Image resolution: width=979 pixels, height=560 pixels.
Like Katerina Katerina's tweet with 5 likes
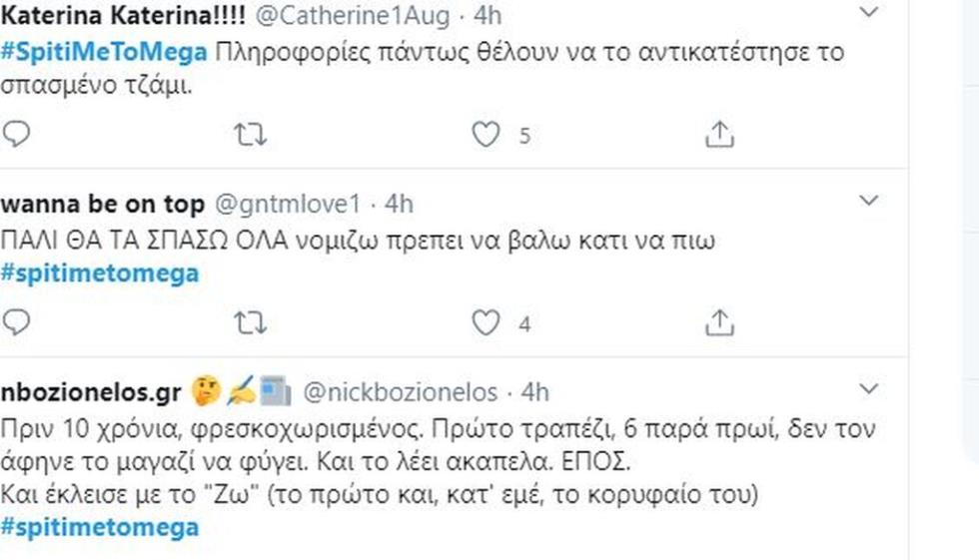click(x=486, y=134)
